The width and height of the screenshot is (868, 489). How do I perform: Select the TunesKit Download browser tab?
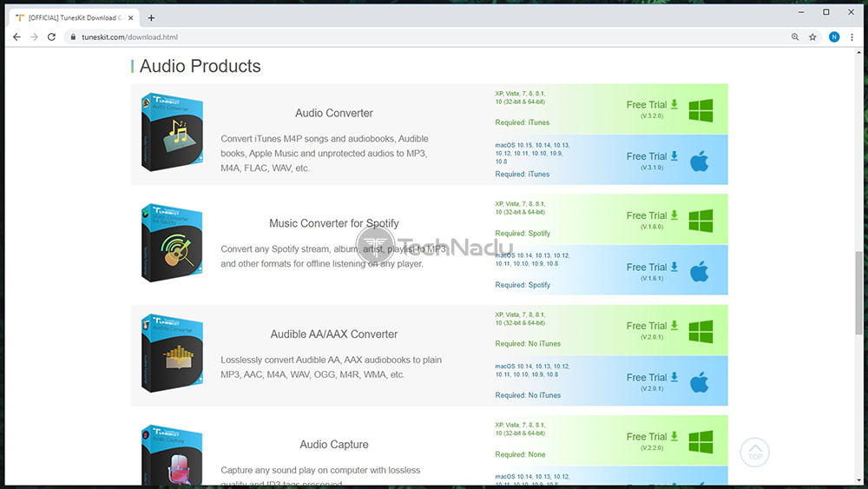click(x=74, y=17)
